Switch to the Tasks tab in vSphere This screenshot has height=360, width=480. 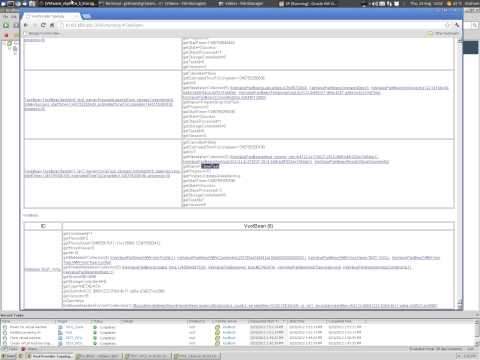click(x=10, y=349)
